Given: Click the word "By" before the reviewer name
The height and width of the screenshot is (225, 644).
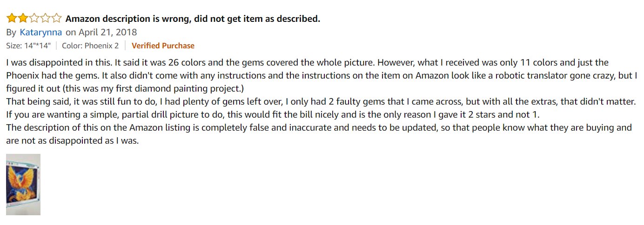Looking at the screenshot, I should pos(11,33).
